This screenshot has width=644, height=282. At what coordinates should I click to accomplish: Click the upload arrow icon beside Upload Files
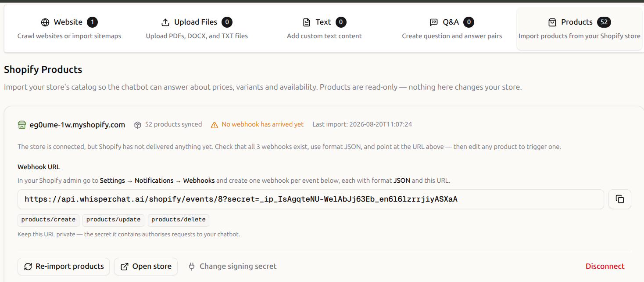coord(165,22)
